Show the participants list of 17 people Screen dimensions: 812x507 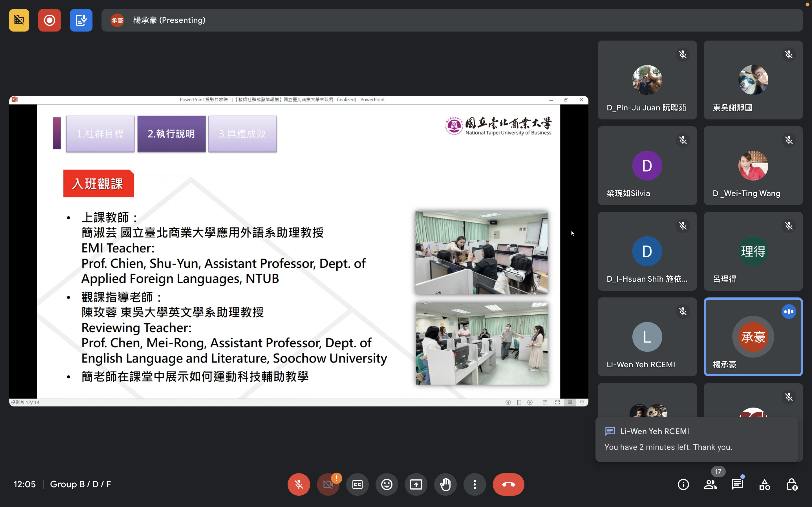(x=710, y=484)
